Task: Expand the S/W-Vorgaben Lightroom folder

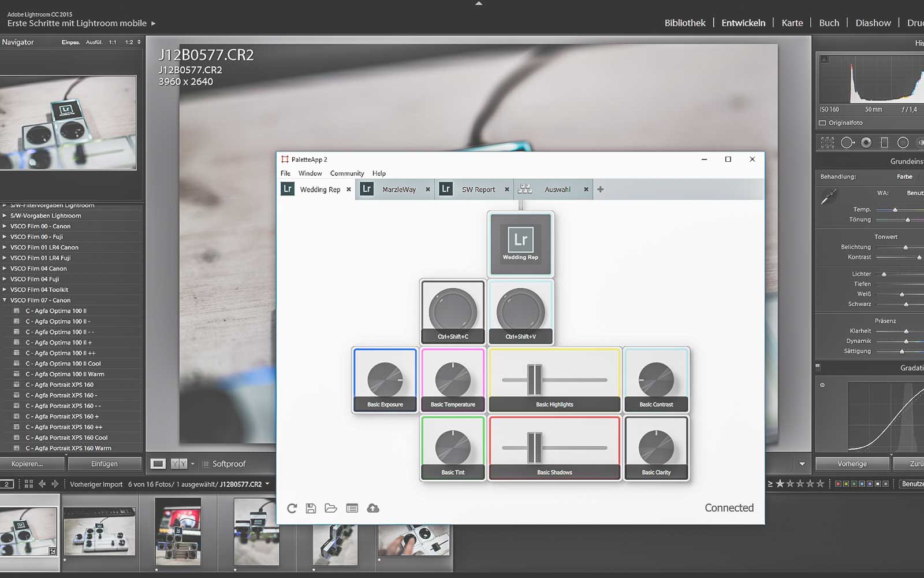Action: (5, 216)
